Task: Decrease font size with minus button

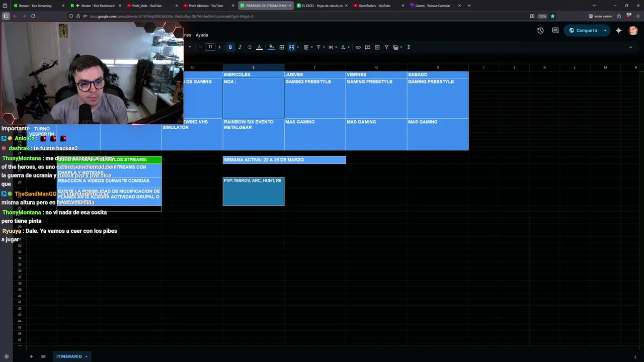Action: 200,47
